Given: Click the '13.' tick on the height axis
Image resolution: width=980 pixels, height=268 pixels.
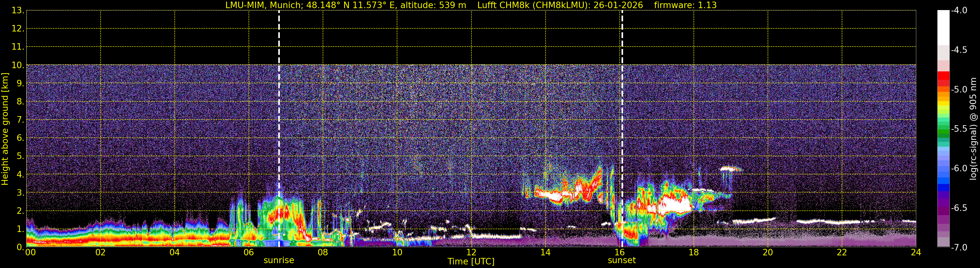Looking at the screenshot, I should (x=18, y=11).
